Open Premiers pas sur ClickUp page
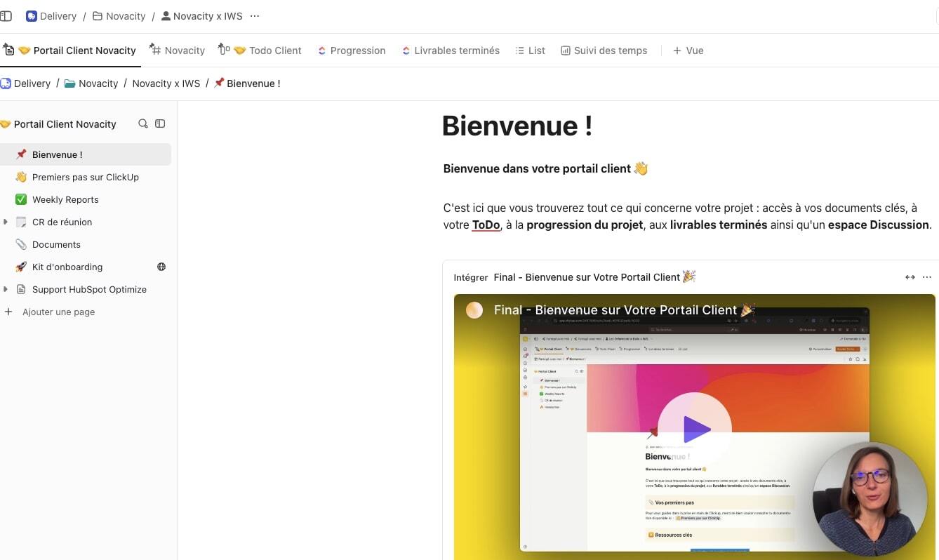939x560 pixels. pyautogui.click(x=85, y=177)
